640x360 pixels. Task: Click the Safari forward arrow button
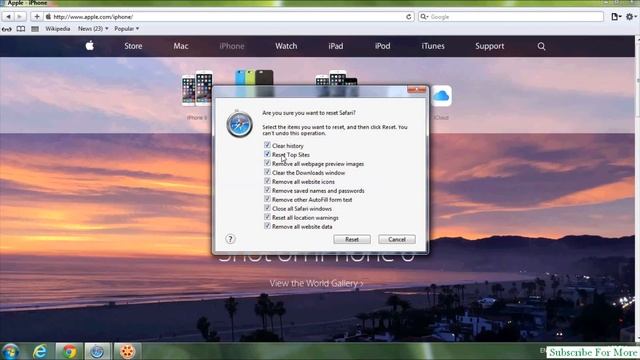(x=20, y=17)
